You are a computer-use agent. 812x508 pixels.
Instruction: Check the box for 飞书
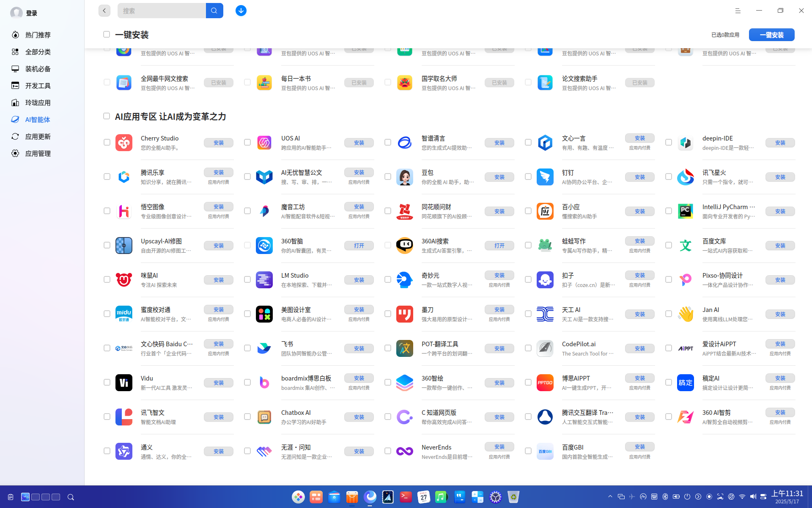247,348
